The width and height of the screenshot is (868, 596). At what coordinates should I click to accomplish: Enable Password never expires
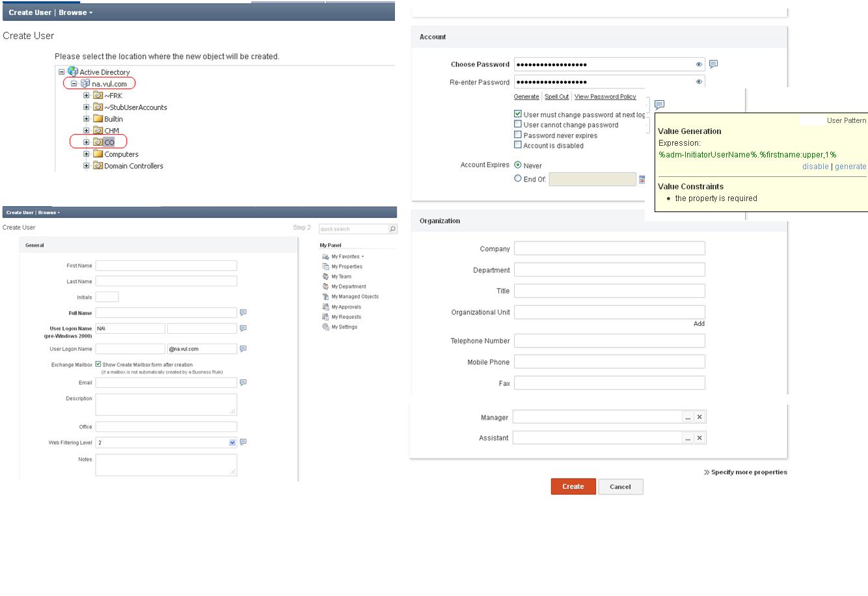click(518, 135)
